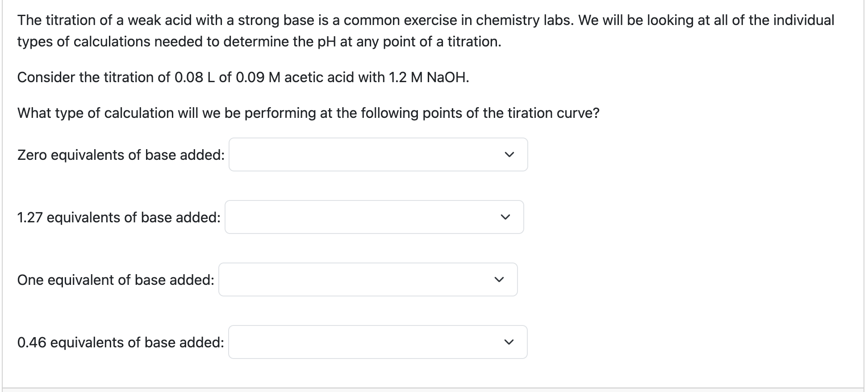Screen dimensions: 868x392
Task: Click the '0.09 M acetic acid' text
Action: coord(294,77)
